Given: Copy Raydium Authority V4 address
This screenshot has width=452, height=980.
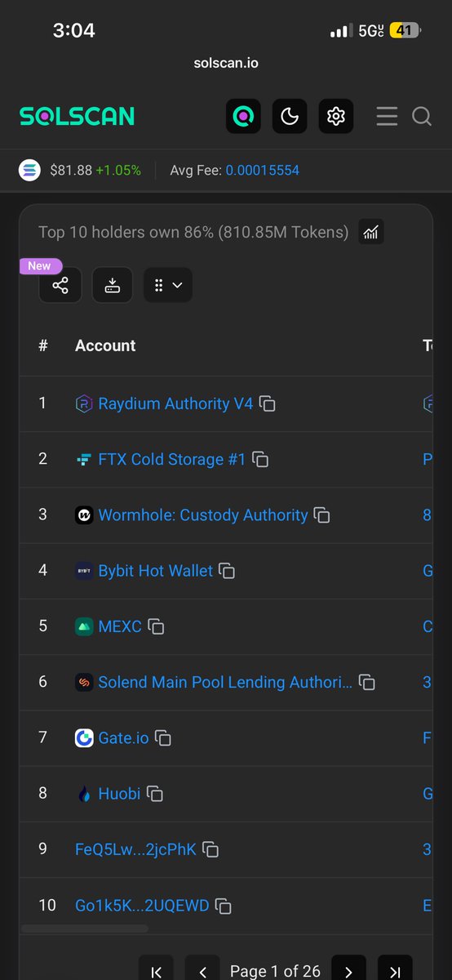Looking at the screenshot, I should [268, 404].
